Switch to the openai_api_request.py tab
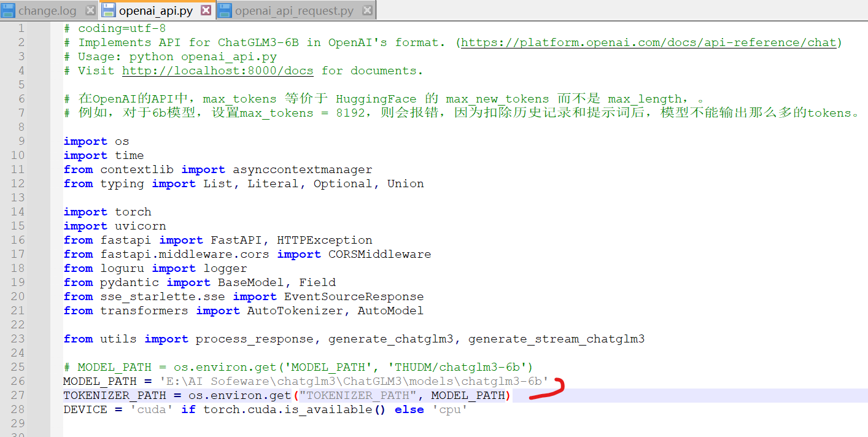 pos(294,11)
